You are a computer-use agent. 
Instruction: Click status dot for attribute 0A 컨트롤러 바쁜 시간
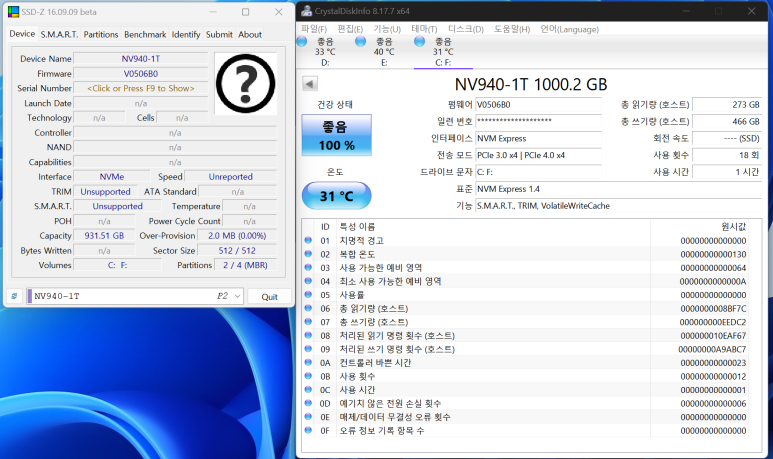(x=308, y=362)
